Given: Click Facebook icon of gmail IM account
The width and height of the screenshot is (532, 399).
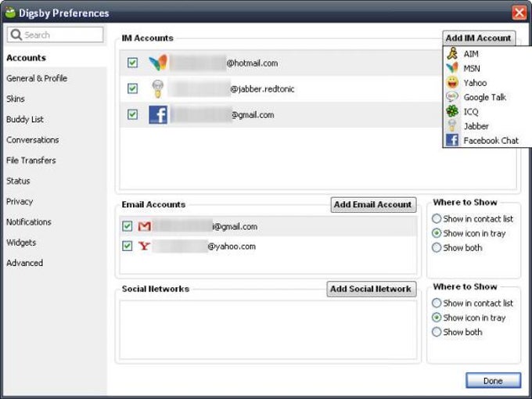Looking at the screenshot, I should 158,115.
